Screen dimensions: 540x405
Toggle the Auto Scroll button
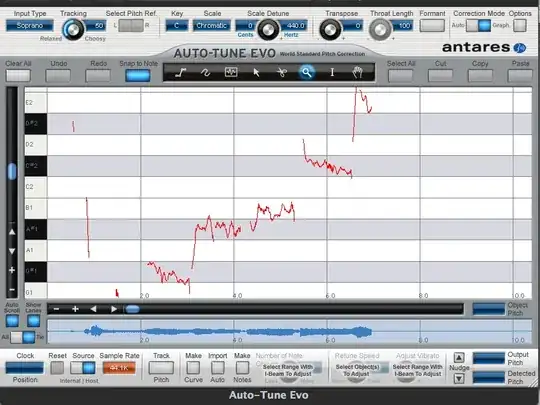12,321
